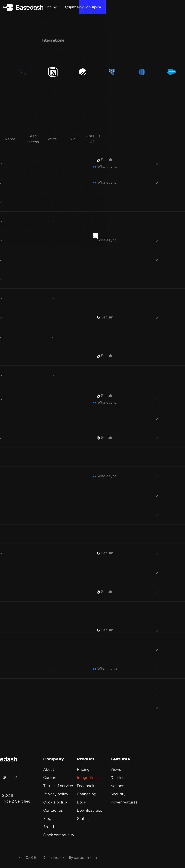Image resolution: width=185 pixels, height=868 pixels.
Task: Open the Status page link
Action: [83, 818]
